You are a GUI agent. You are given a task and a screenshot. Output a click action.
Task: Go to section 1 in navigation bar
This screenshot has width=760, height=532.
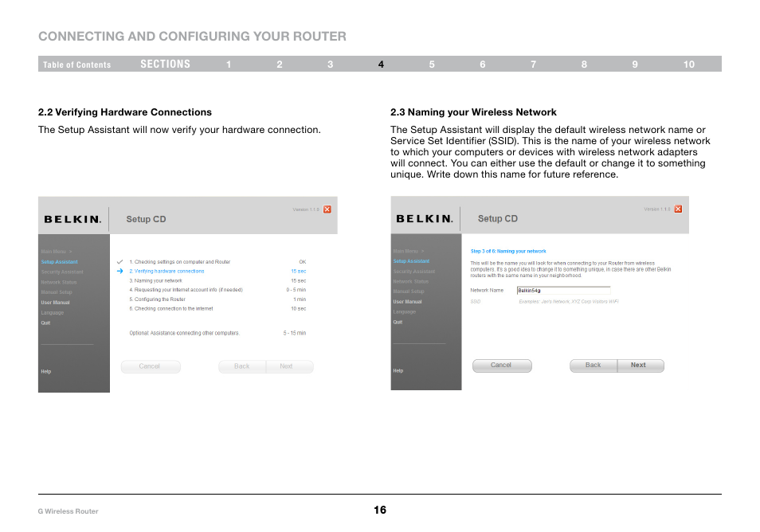pyautogui.click(x=229, y=65)
